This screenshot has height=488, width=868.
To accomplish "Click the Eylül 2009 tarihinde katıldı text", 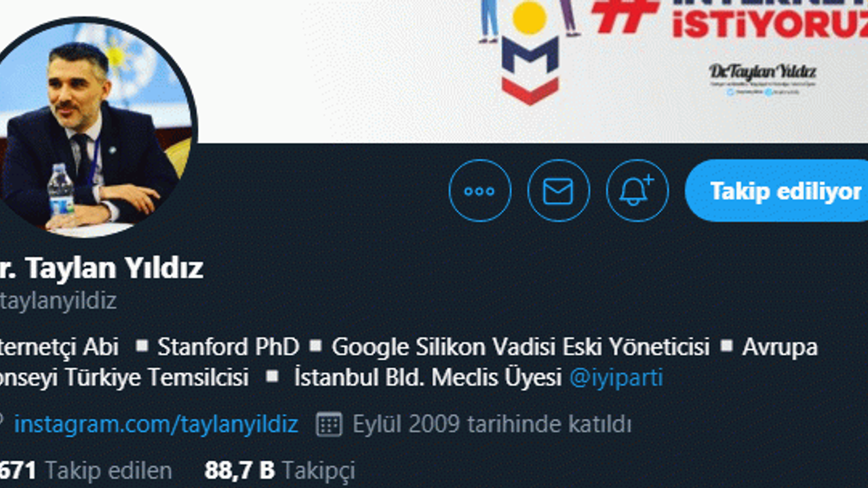I will click(492, 424).
